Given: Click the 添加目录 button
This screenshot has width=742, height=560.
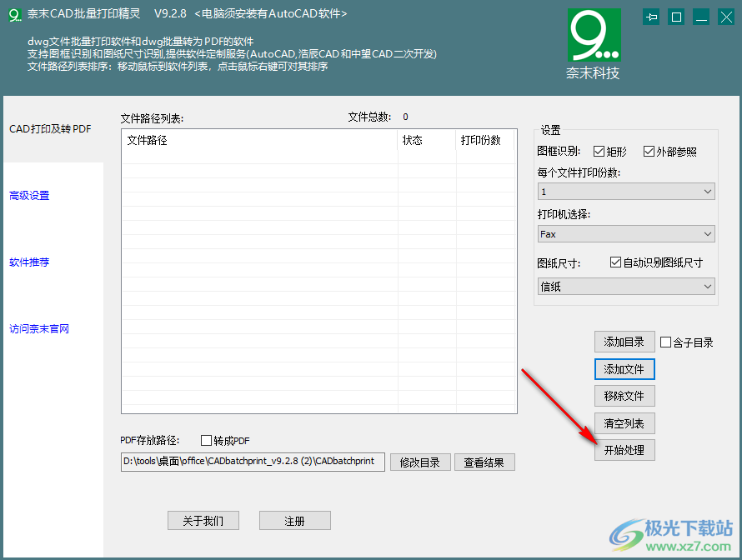Looking at the screenshot, I should pos(624,342).
